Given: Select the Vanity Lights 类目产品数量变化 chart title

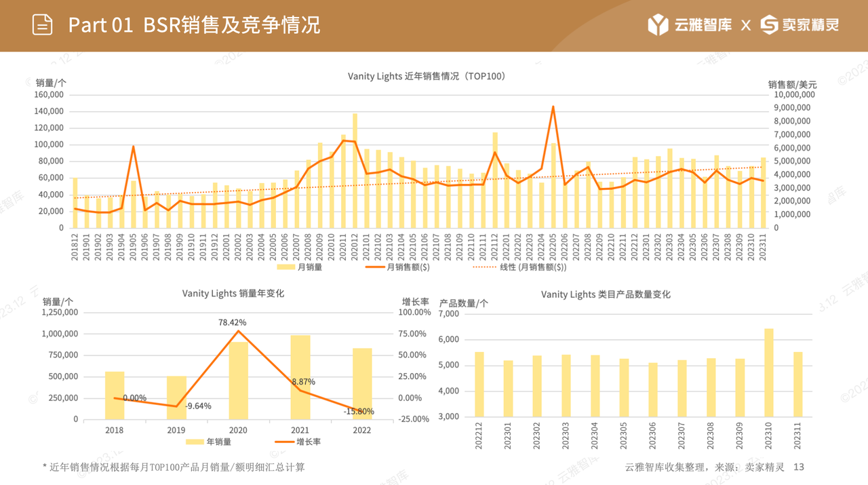Looking at the screenshot, I should [606, 294].
